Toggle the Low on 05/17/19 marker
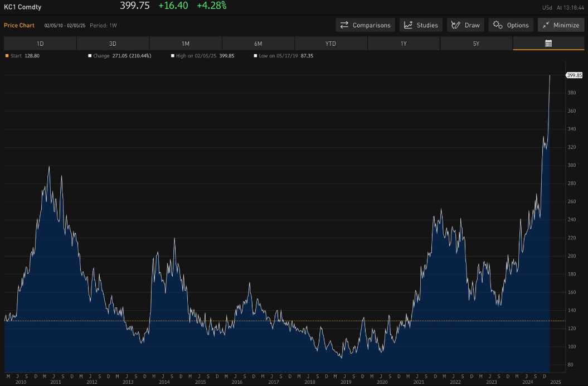 pos(255,56)
